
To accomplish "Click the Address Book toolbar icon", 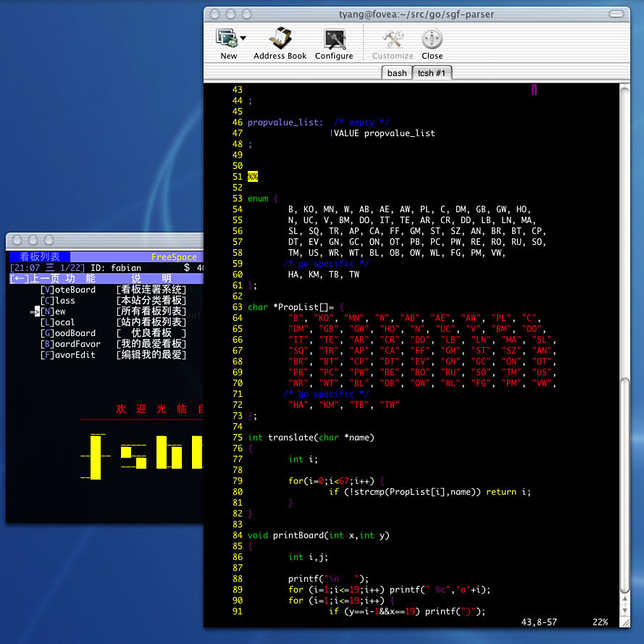I will [x=280, y=40].
